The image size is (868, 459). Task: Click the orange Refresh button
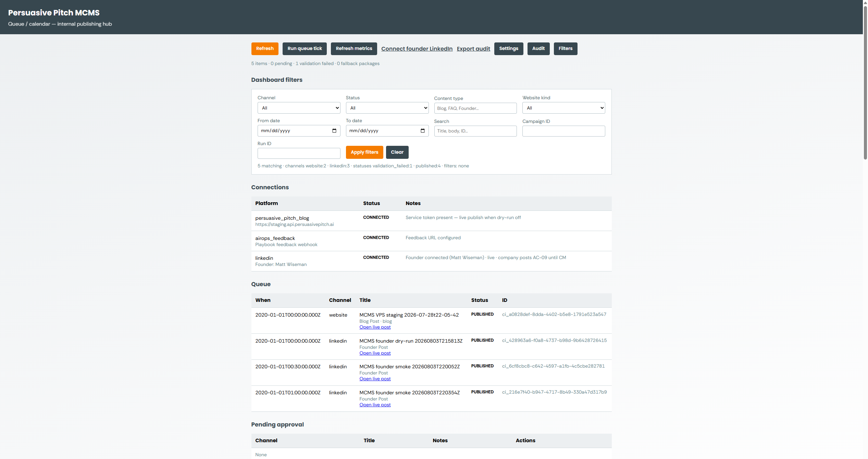point(265,49)
